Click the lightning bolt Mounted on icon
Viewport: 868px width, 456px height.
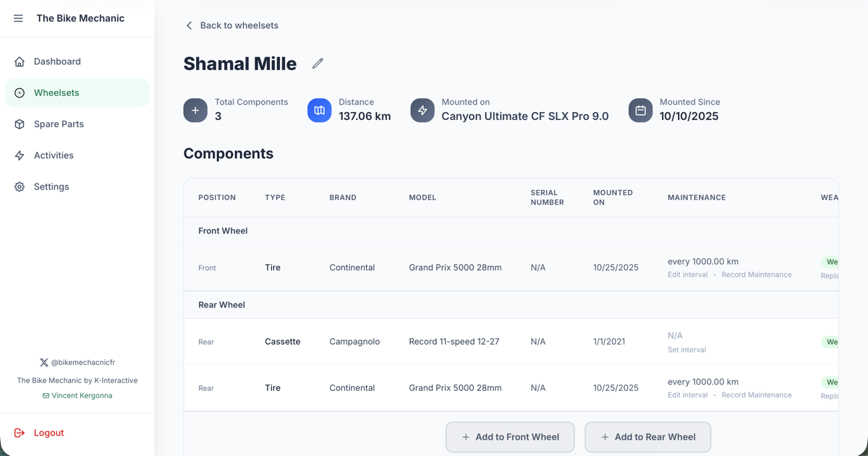tap(422, 111)
